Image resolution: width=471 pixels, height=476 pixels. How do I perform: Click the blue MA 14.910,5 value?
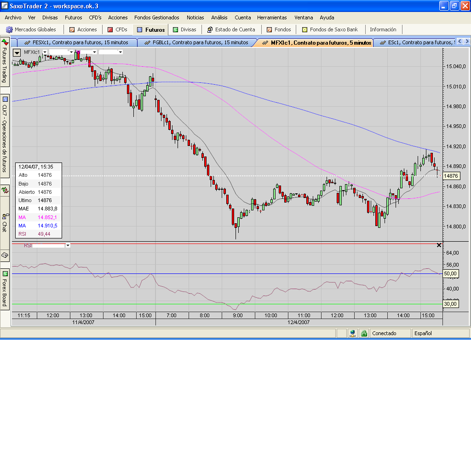47,226
